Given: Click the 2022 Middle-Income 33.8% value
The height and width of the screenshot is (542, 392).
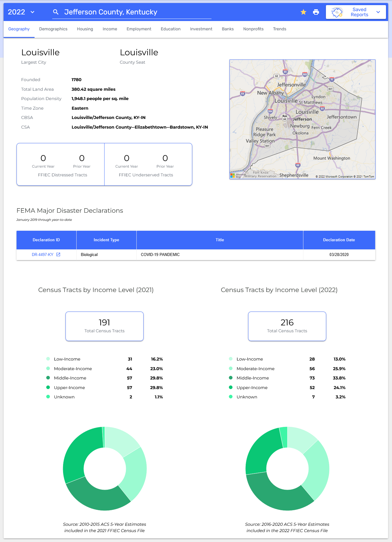Looking at the screenshot, I should point(339,378).
